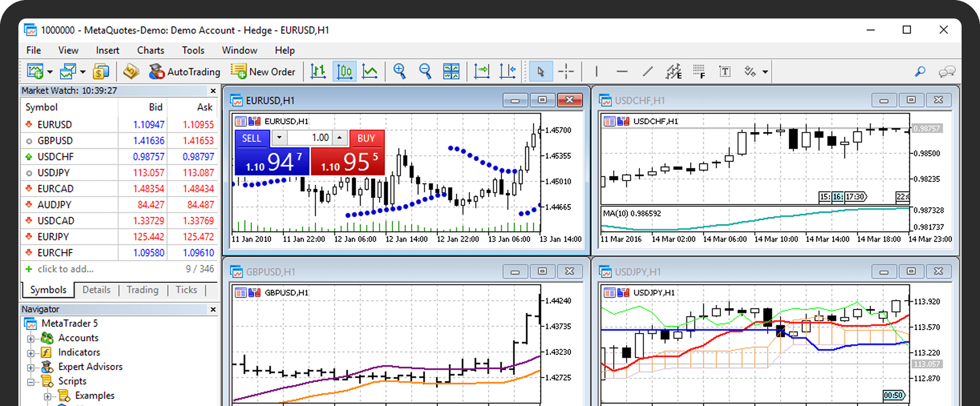The image size is (980, 406).
Task: Decrease volume with down arrow
Action: tap(279, 138)
